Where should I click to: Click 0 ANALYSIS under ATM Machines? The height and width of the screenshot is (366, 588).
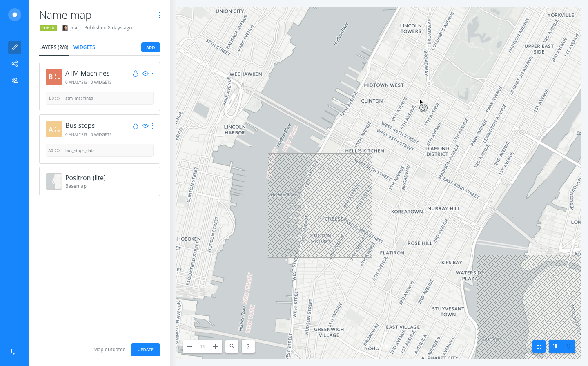[76, 83]
